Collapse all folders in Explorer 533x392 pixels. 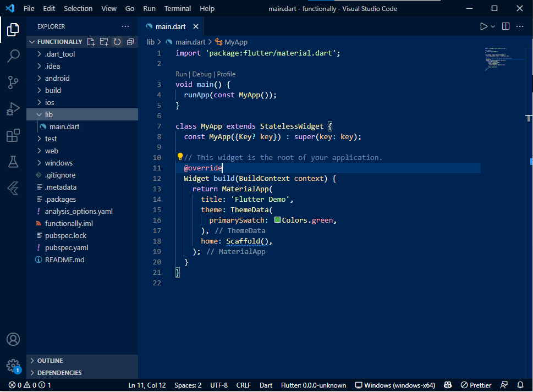[129, 41]
